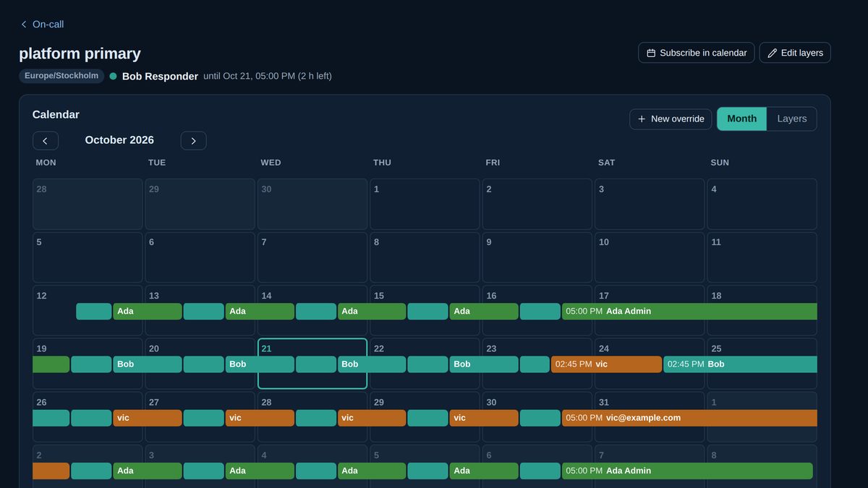Screen dimensions: 868x488
Task: Click the day 18 number
Action: 716,296
